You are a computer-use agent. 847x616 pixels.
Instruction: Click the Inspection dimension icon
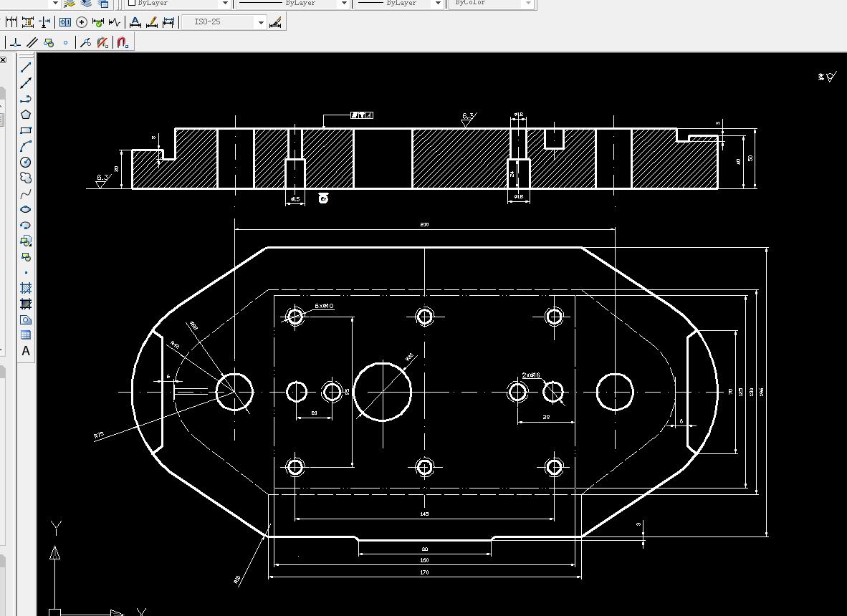[97, 22]
